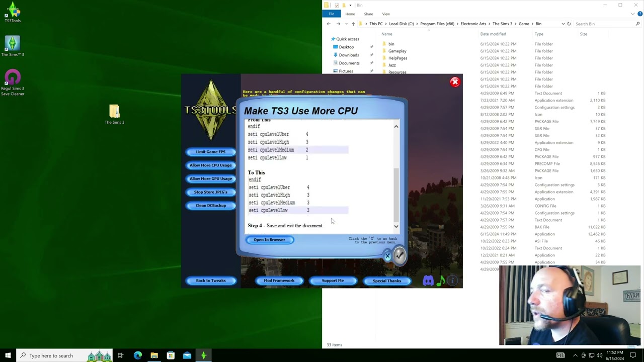Click the Mod Framework button
Screen dimensions: 644x362
pos(279,281)
